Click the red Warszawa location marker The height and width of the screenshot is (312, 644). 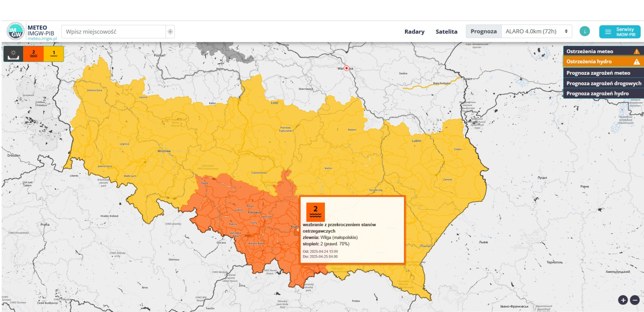346,68
